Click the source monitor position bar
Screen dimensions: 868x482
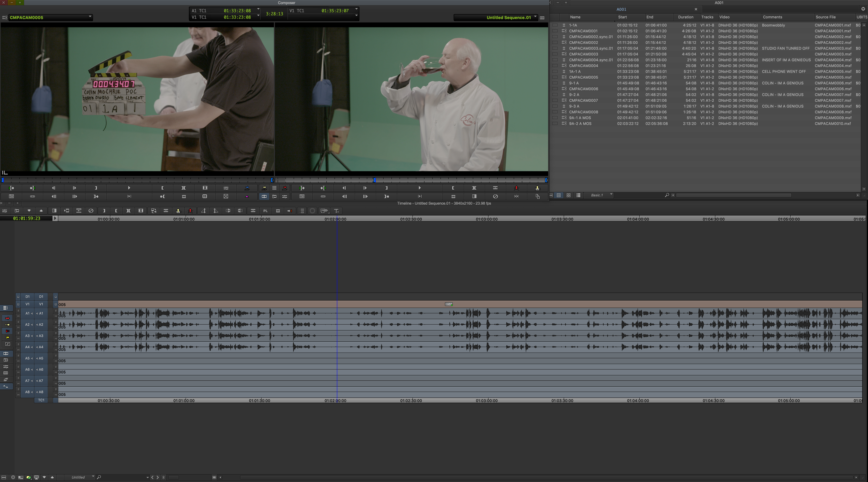click(137, 180)
